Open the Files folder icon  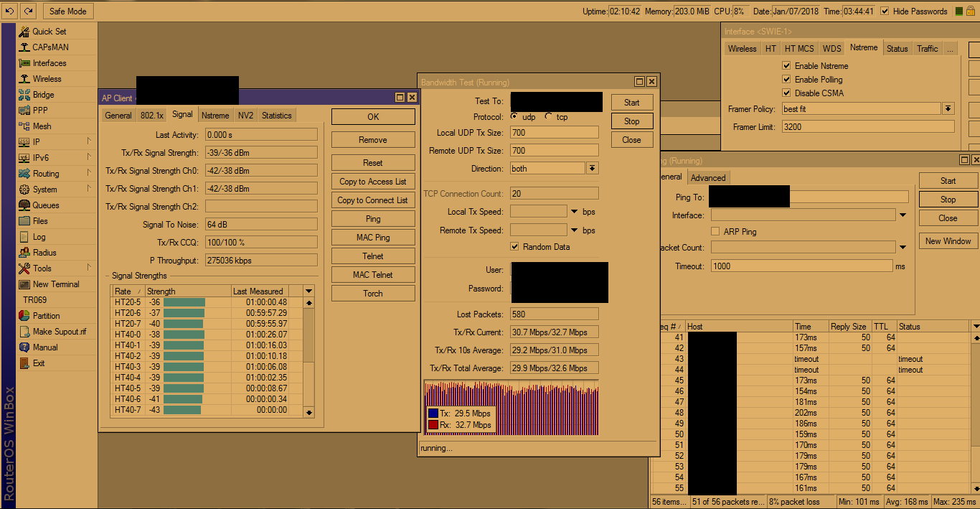[x=24, y=221]
